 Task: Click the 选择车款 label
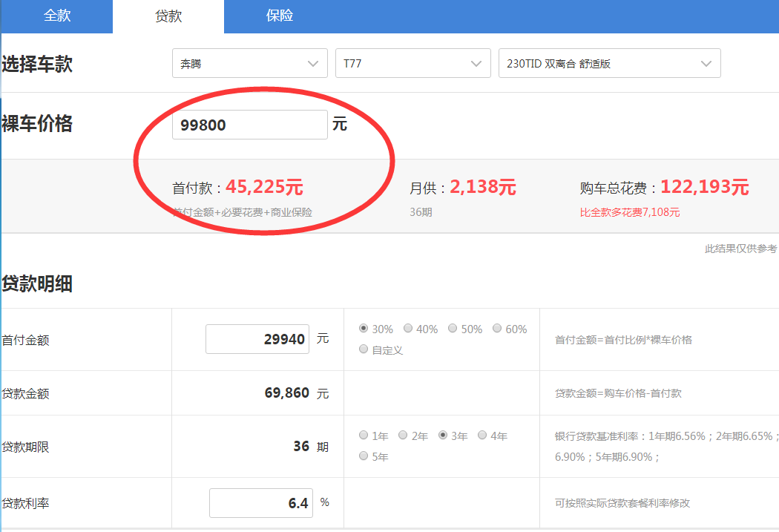point(37,64)
